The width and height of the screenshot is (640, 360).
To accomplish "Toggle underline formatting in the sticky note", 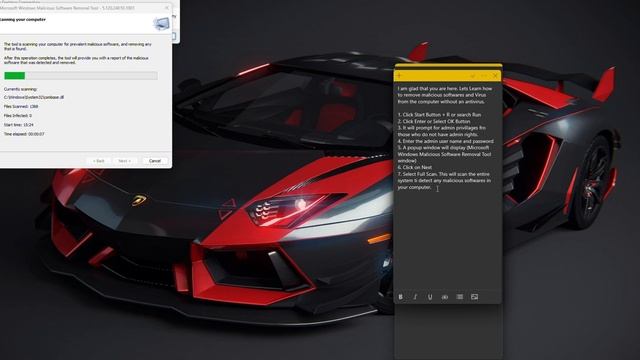I will coord(430,297).
